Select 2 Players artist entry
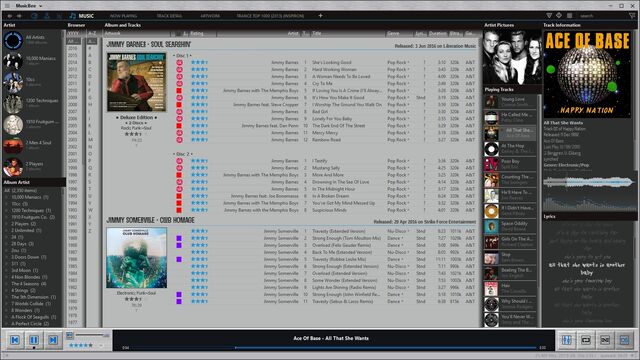Viewport: 640px width, 360px height. coord(33,166)
